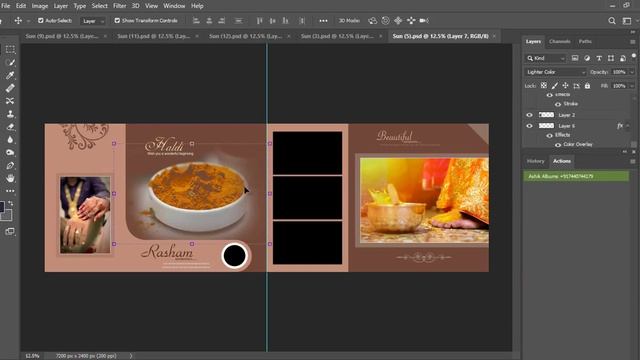Toggle layer filtering on/off switch
Image resolution: width=640 pixels, height=360 pixels.
click(634, 56)
